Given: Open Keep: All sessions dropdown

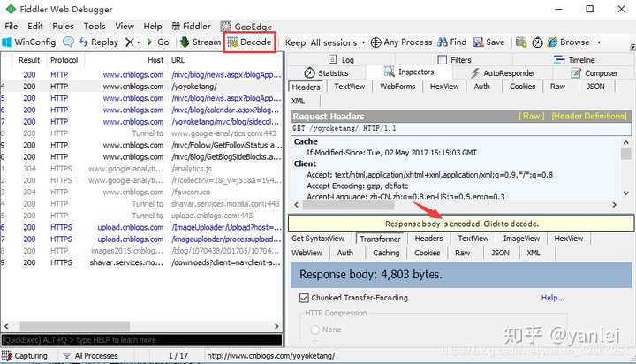Looking at the screenshot, I should tap(325, 42).
